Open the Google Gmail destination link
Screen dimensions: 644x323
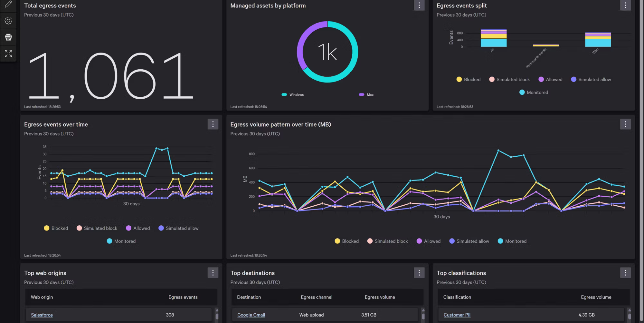click(x=251, y=315)
